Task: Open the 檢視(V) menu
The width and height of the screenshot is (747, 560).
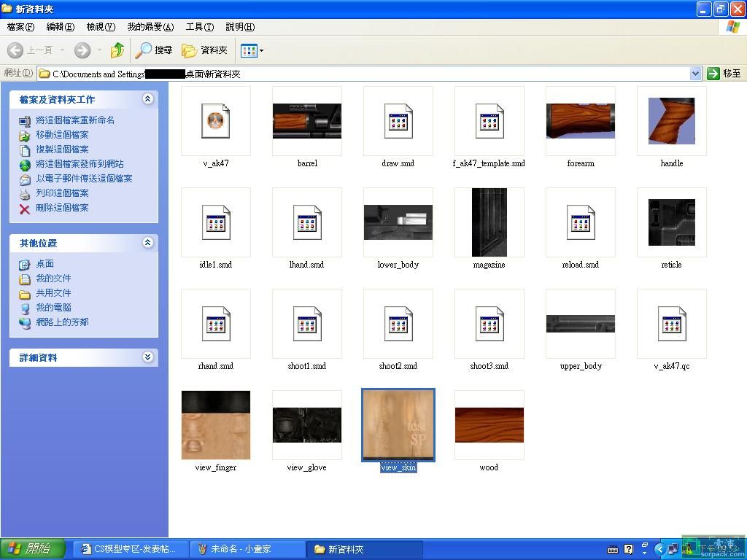Action: (x=101, y=27)
